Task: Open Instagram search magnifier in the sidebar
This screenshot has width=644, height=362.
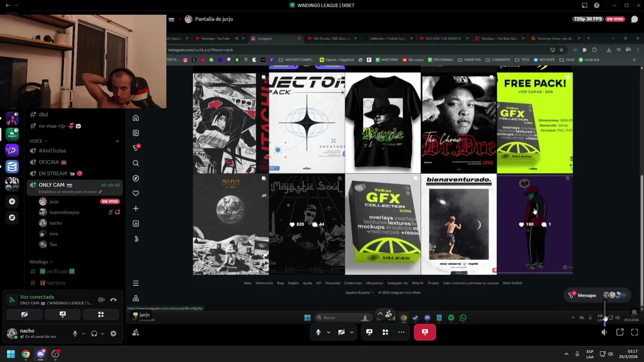Action: point(135,163)
